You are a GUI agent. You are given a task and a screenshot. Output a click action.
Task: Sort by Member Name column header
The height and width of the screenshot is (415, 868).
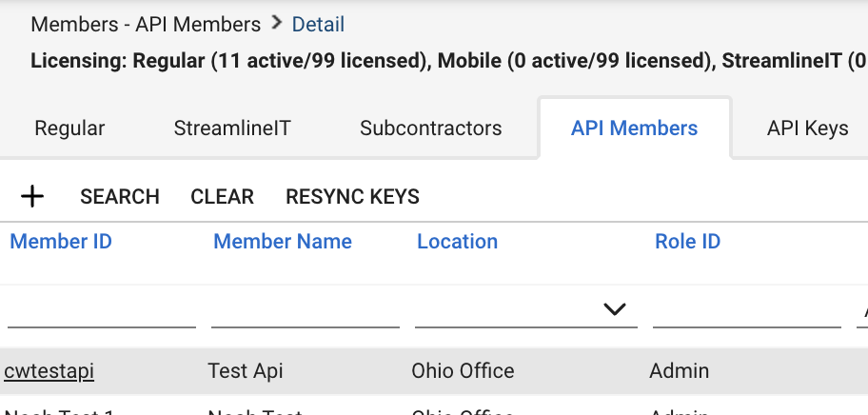tap(283, 242)
